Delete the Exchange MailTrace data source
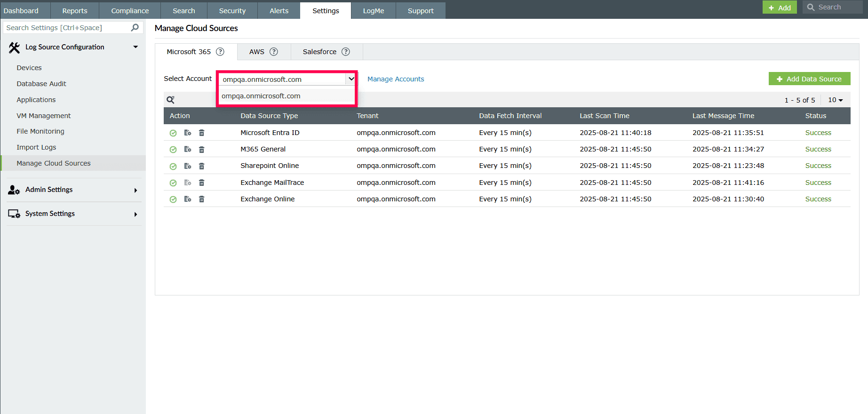Screen dimensions: 868x414 pos(201,183)
